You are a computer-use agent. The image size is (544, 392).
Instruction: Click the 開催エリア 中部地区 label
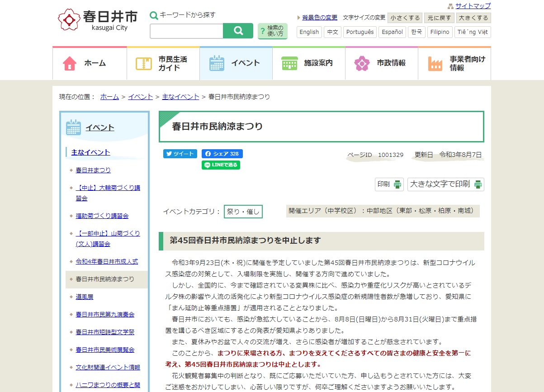383,211
